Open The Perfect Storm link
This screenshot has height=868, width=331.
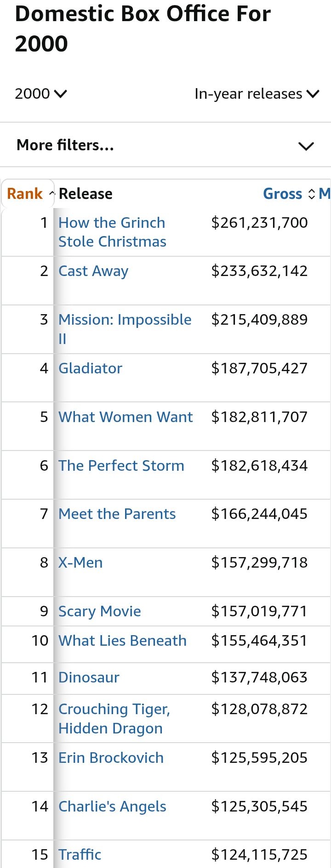[x=121, y=466]
